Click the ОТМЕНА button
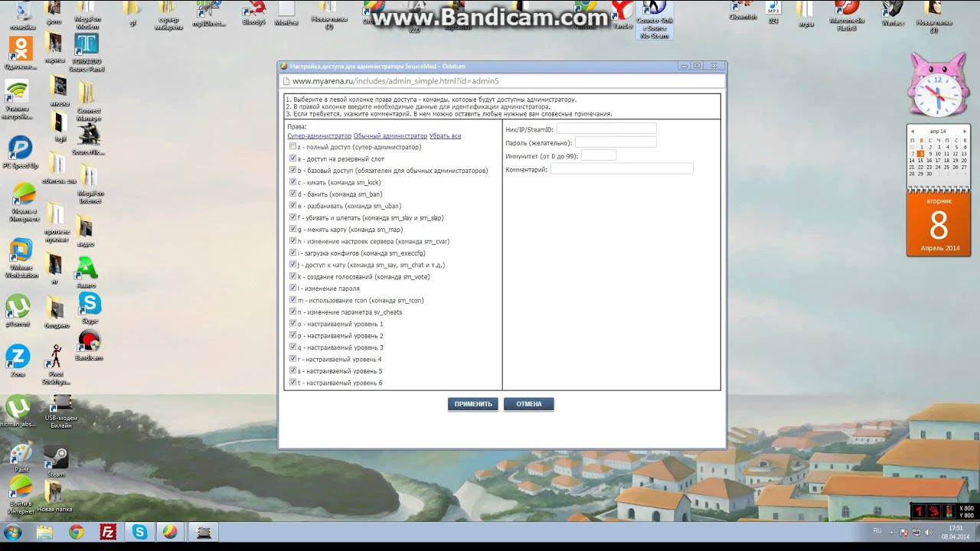 pyautogui.click(x=529, y=404)
